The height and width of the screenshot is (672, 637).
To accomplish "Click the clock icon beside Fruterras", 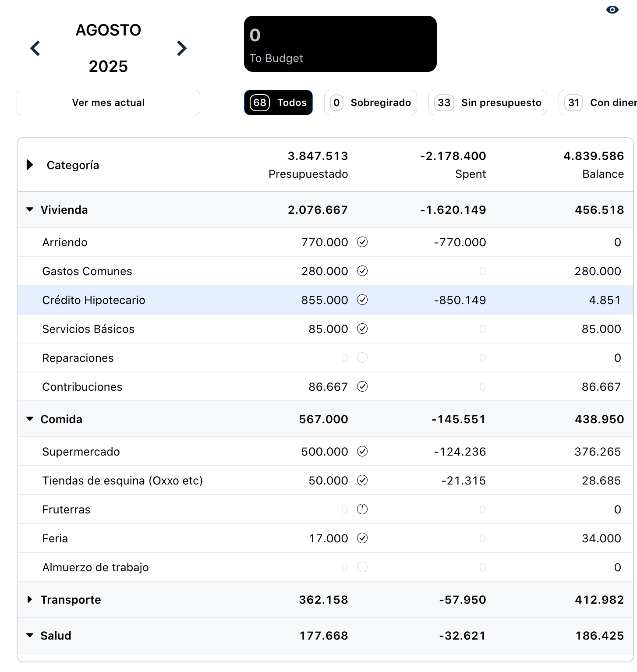I will coord(362,509).
